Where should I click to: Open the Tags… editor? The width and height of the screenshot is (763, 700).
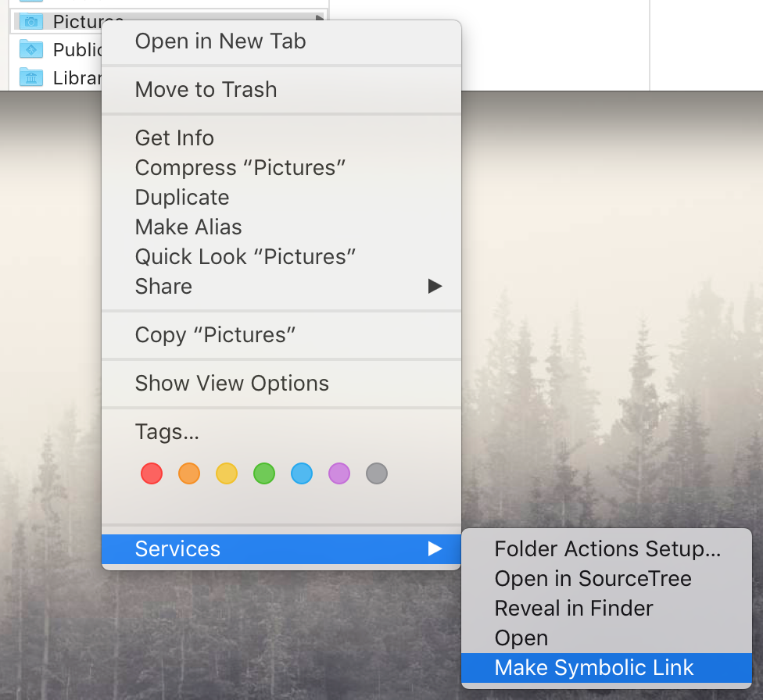point(167,432)
